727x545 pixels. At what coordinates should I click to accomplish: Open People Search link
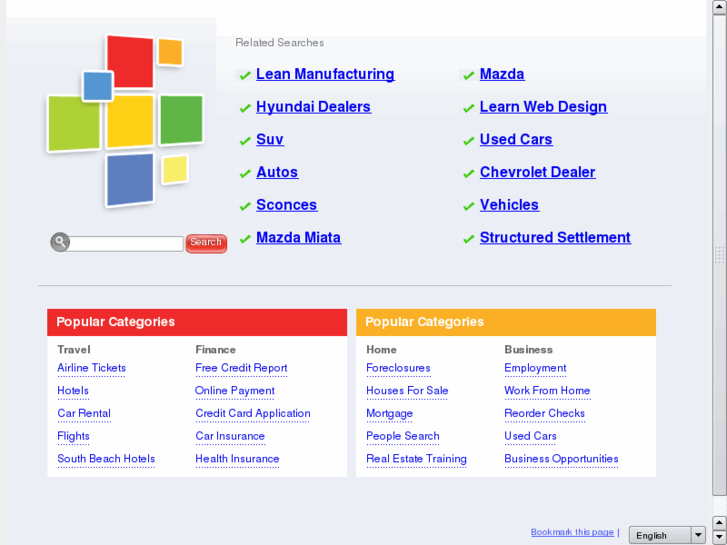coord(403,436)
